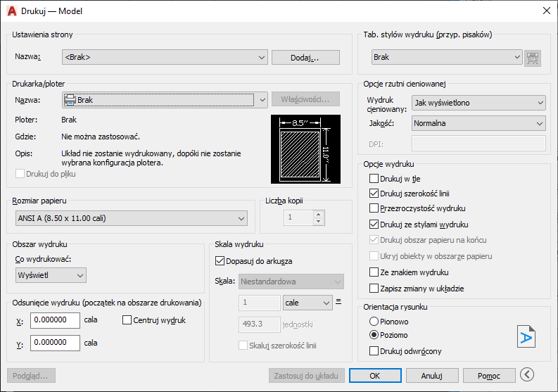Open the printer/plotter Nazwa dropdown
This screenshot has width=558, height=392.
165,100
